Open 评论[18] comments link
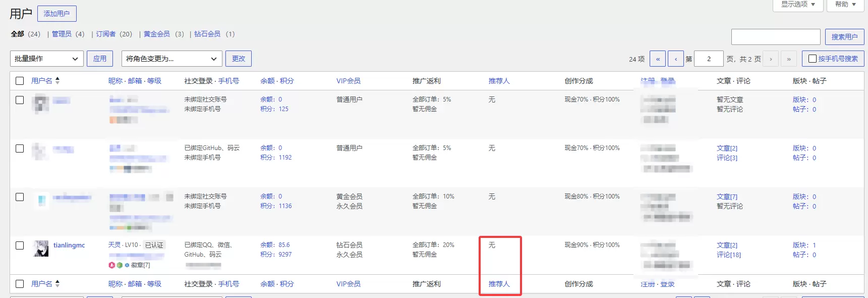 tap(729, 255)
